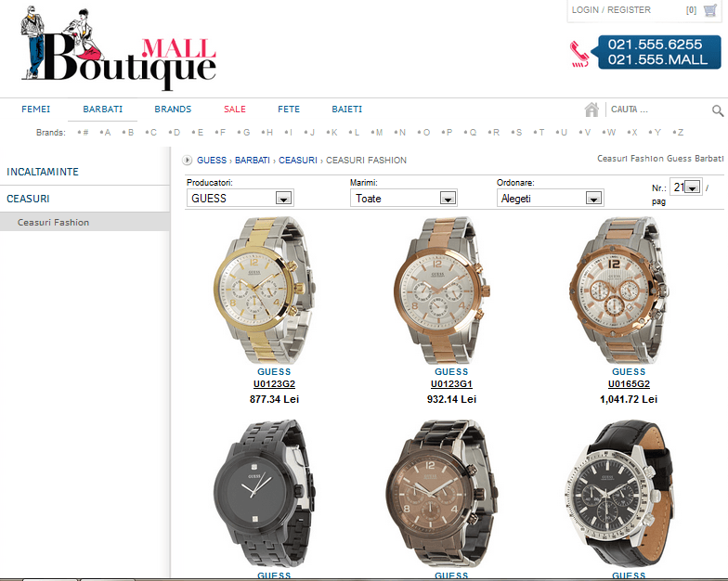Click the U0165G2 watch image

tap(629, 289)
